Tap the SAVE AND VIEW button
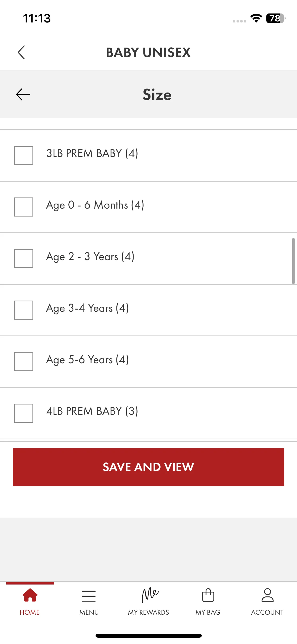 [x=148, y=467]
